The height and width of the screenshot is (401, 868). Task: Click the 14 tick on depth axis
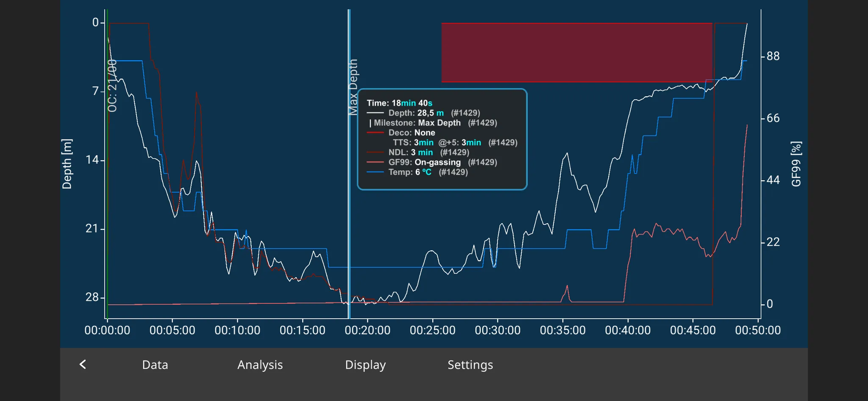click(x=92, y=160)
